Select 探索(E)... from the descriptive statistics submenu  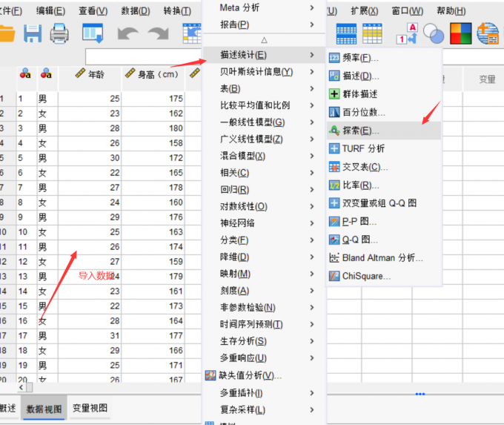[x=361, y=131]
